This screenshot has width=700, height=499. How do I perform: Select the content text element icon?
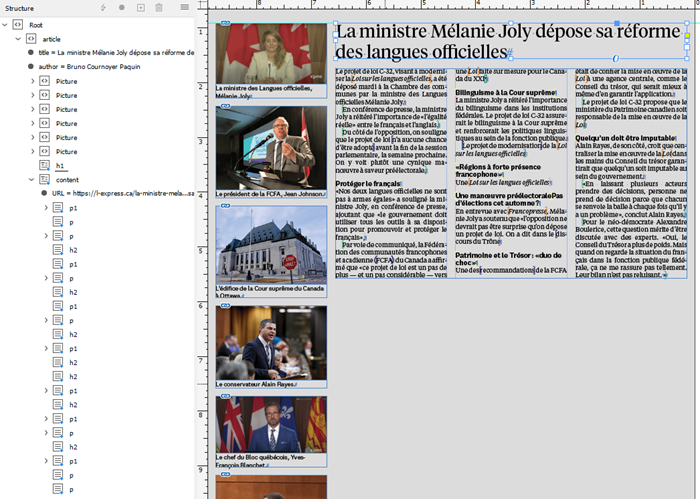[45, 179]
